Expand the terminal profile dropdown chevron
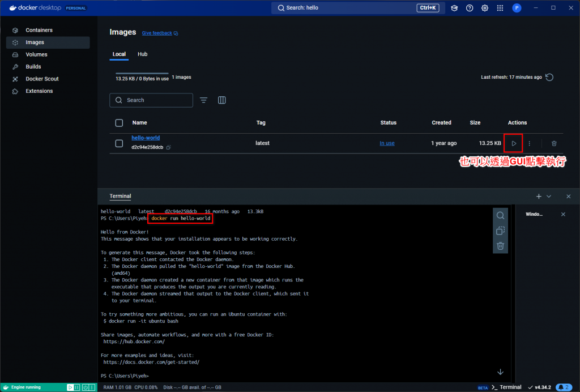Viewport: 580px width, 392px height. click(548, 197)
